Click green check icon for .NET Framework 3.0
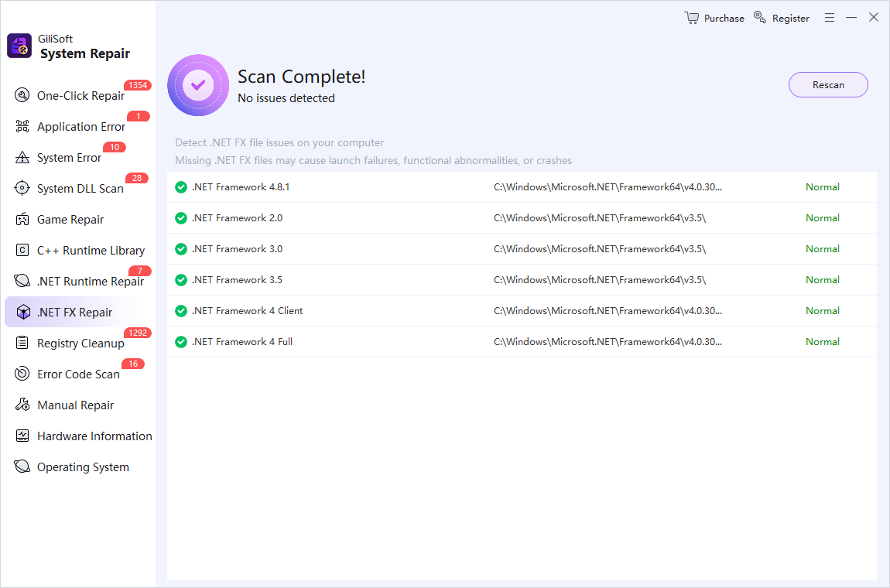Screen dimensions: 890x588 pos(181,249)
